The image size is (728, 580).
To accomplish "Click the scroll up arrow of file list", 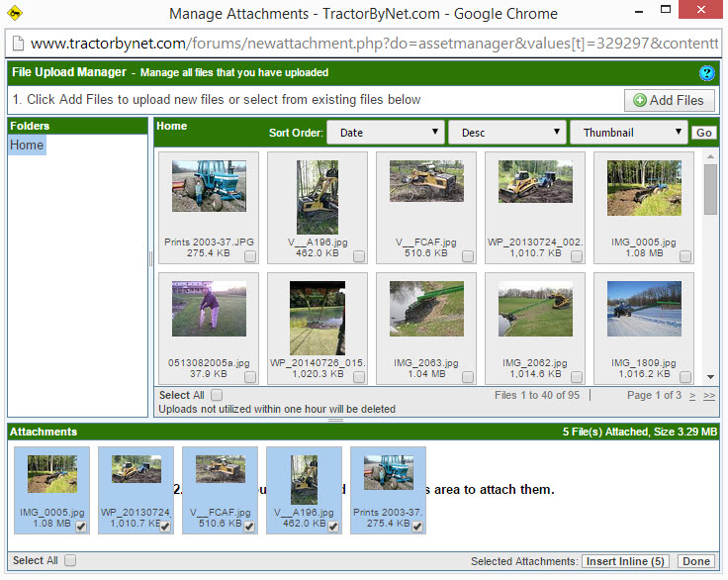I will click(710, 156).
